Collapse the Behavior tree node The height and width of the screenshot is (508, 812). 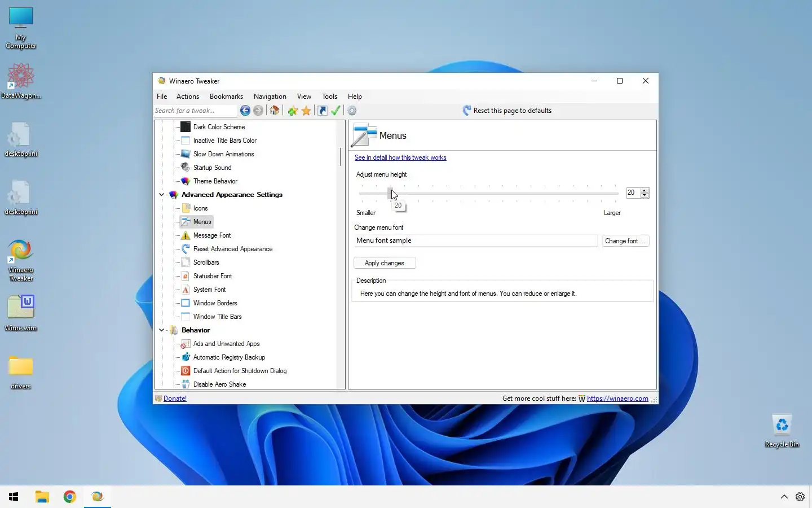pos(162,330)
